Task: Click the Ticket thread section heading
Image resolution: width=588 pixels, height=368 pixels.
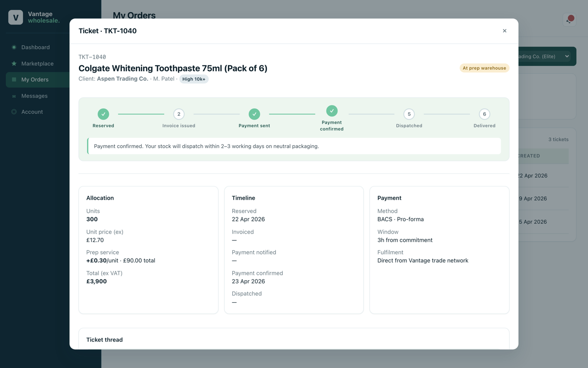Action: point(104,340)
